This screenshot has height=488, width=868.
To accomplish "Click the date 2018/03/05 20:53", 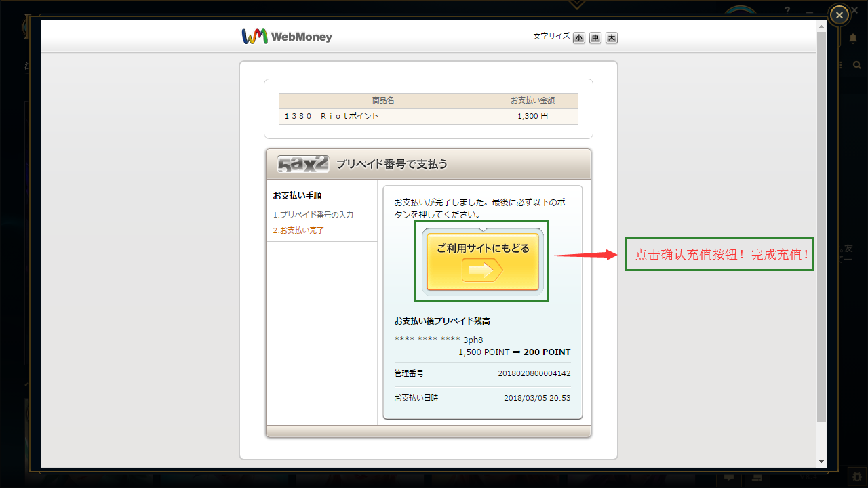I will [537, 398].
